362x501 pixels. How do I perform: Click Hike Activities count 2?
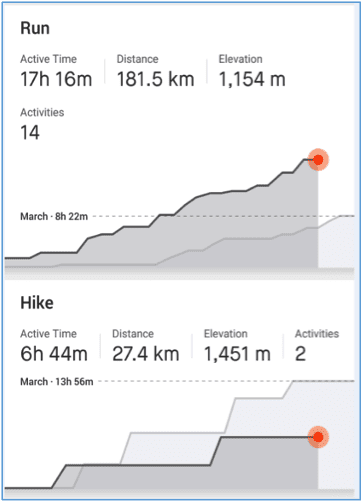coord(300,354)
